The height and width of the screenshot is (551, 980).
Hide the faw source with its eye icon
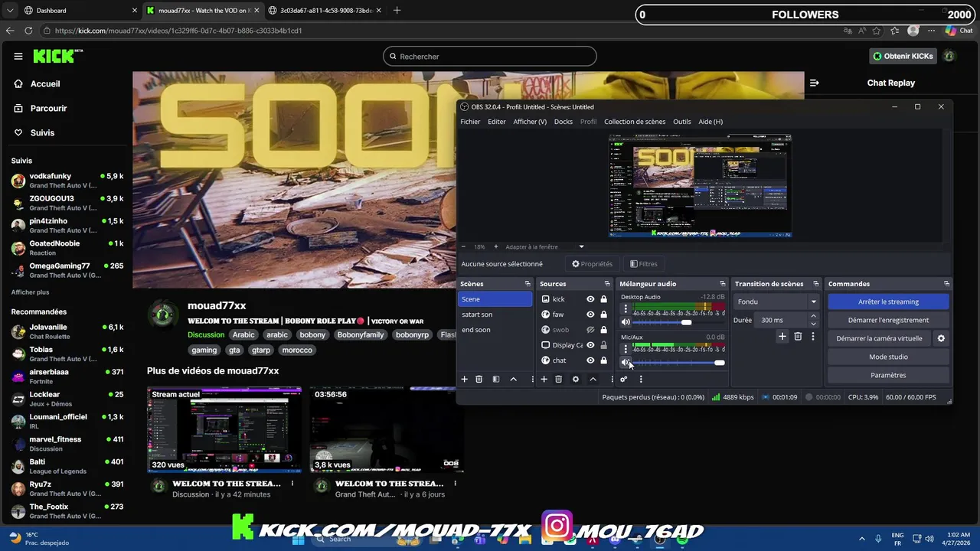(590, 315)
